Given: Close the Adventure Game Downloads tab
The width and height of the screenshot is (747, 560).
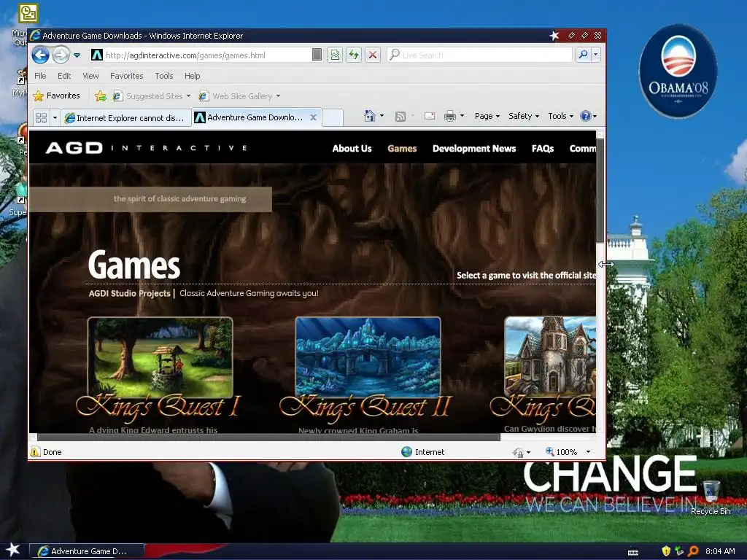Looking at the screenshot, I should click(x=313, y=117).
